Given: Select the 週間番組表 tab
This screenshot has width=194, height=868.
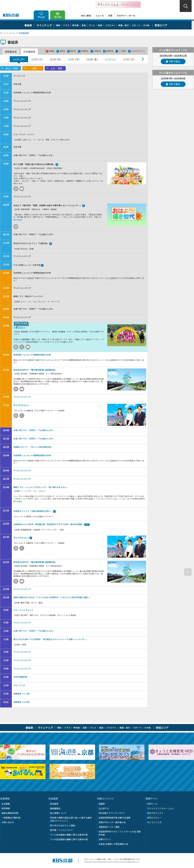Looking at the screenshot, I should [10, 52].
